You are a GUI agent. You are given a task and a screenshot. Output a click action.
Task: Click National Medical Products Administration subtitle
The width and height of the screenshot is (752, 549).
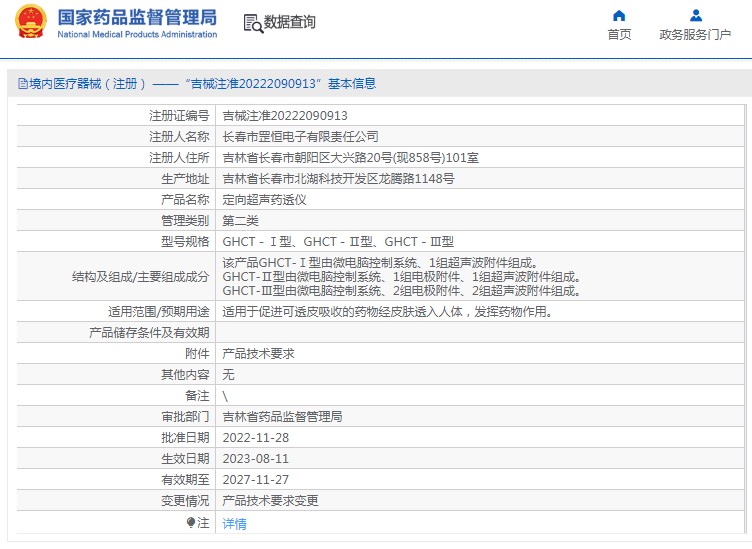(137, 35)
